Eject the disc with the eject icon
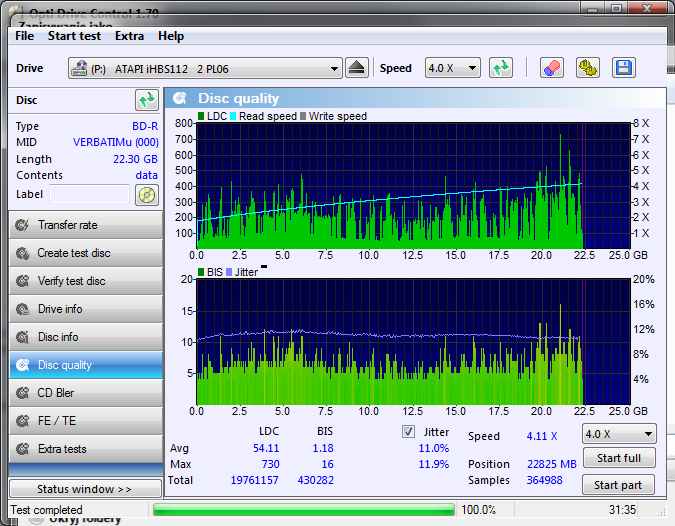 click(x=356, y=68)
